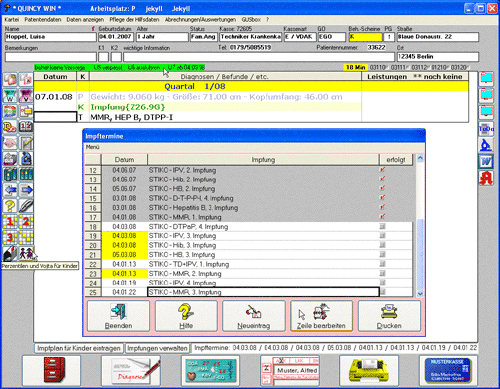Go to next patient with blue right arrow

coord(26,190)
